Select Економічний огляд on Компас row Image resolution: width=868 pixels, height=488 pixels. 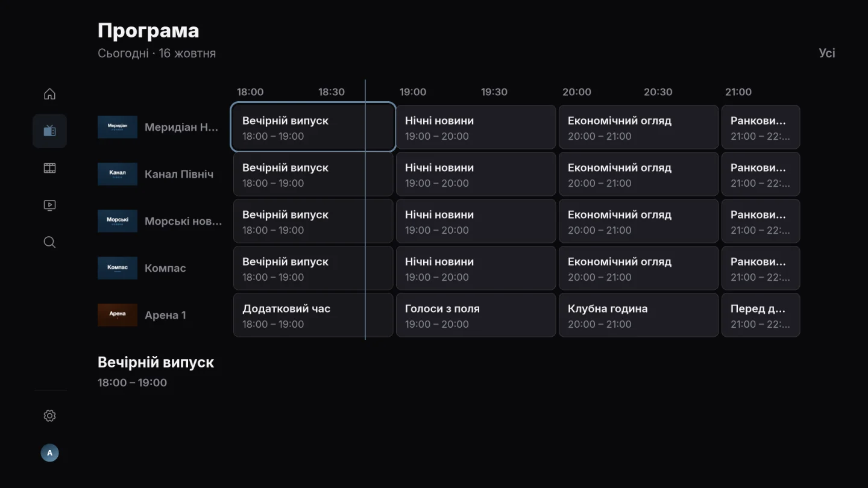pos(638,268)
